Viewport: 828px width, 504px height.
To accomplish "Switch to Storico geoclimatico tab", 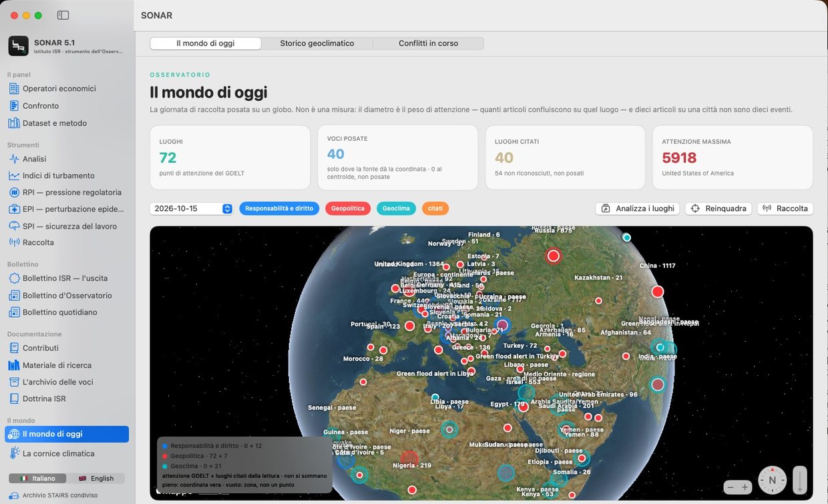I will (x=317, y=43).
